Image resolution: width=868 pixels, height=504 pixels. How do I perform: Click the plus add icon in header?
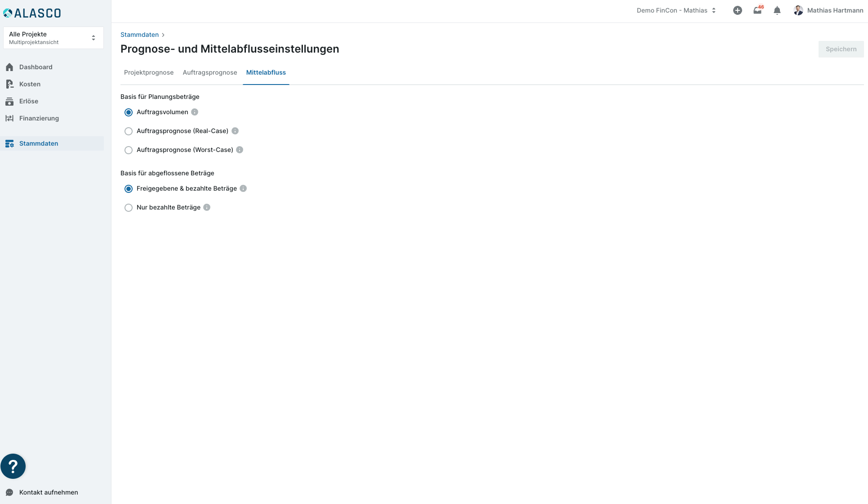point(737,10)
